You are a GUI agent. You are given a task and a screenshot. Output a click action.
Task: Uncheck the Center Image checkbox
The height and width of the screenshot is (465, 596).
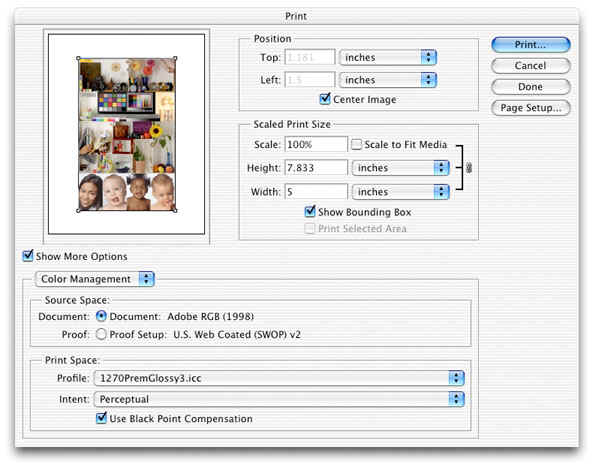[325, 99]
